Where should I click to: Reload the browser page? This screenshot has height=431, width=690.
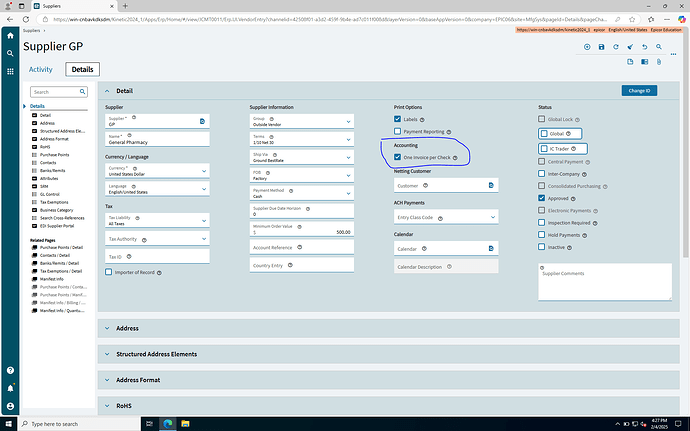(26, 19)
